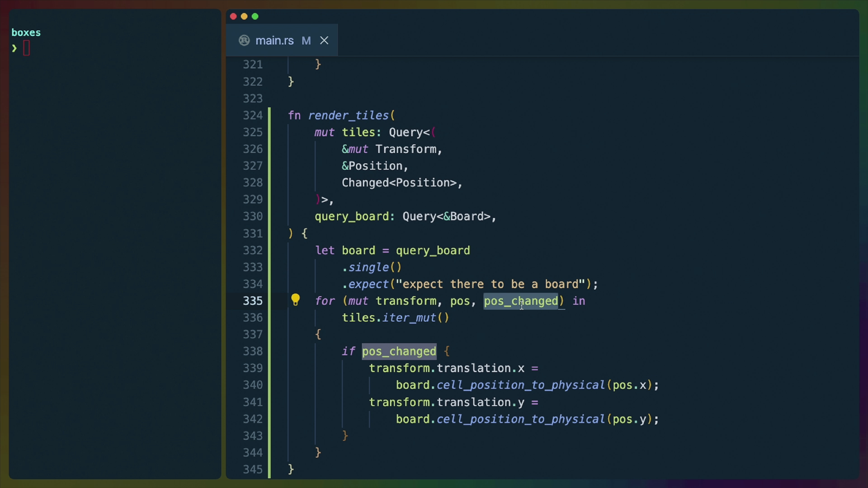The width and height of the screenshot is (868, 488).
Task: Click the "boxes" project header in the sidebar
Action: tap(26, 32)
